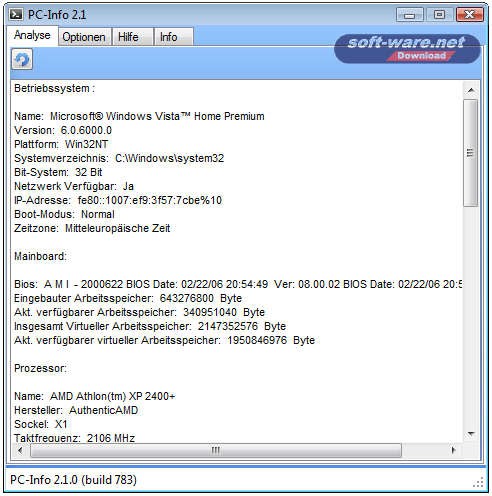Click the window's size grip corner
Screen dimensions: 492x496
point(479,483)
